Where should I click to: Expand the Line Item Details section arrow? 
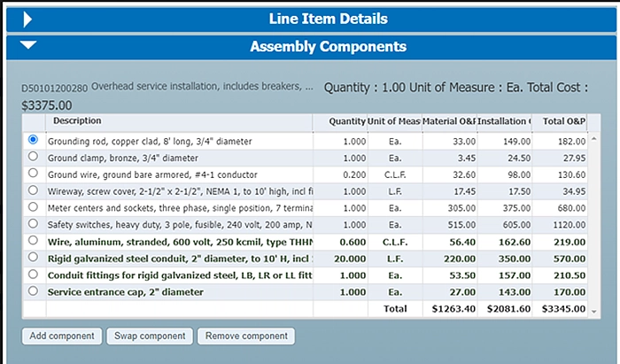click(x=27, y=19)
